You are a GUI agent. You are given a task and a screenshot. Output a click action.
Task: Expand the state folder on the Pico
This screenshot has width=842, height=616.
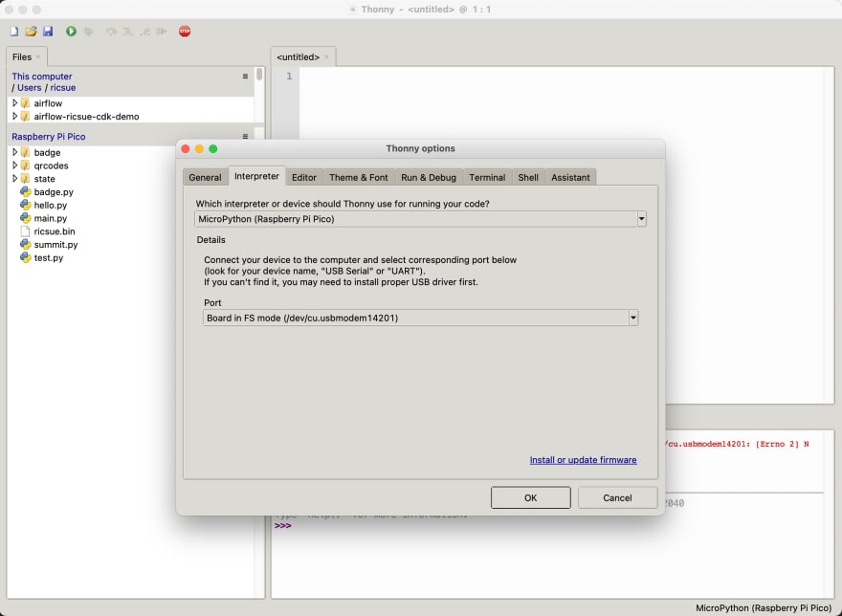(x=15, y=178)
